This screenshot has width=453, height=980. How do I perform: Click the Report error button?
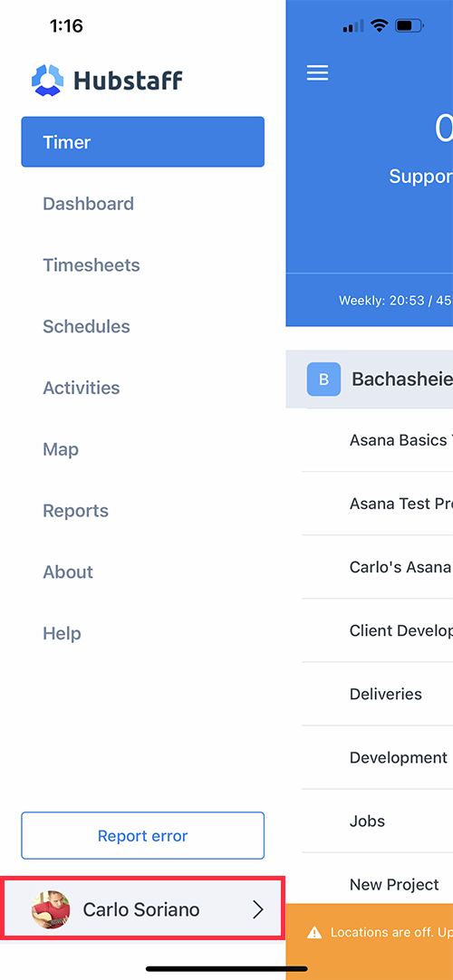click(x=142, y=836)
